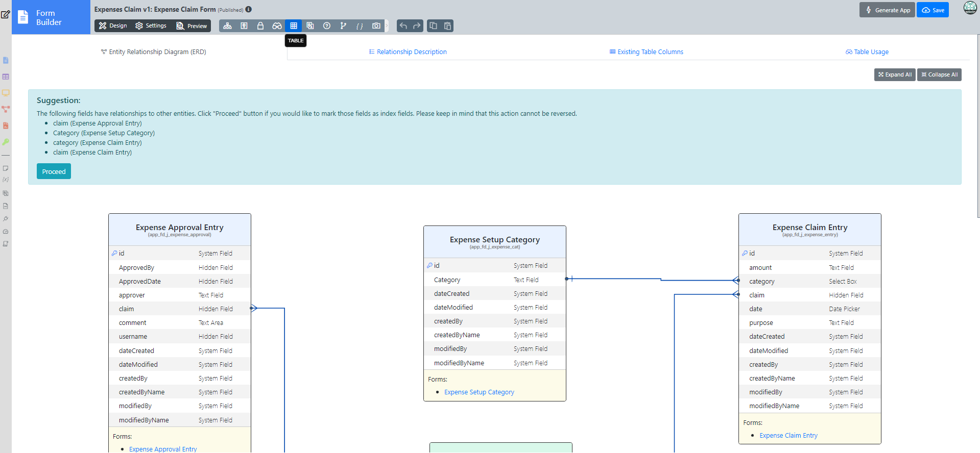Viewport: 980px width, 453px height.
Task: Expand toolbar using the small chevron arrow
Action: coord(387,26)
